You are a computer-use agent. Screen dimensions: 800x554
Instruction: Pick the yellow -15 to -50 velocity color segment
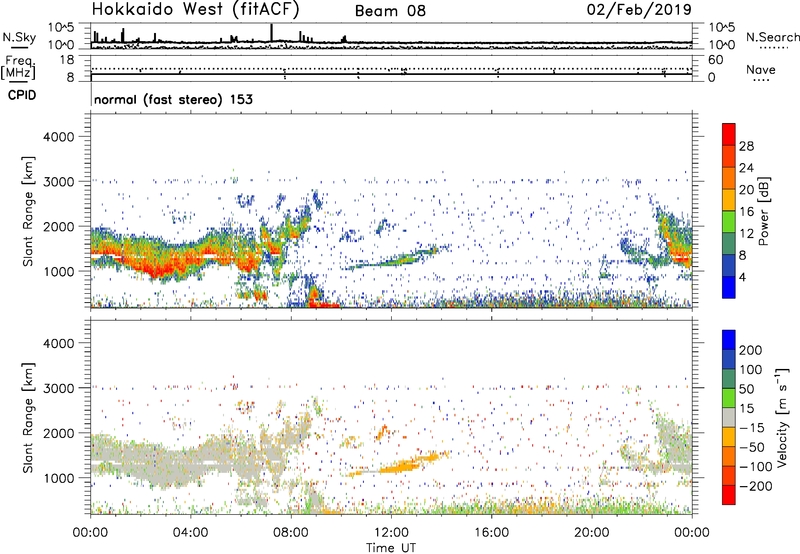729,437
